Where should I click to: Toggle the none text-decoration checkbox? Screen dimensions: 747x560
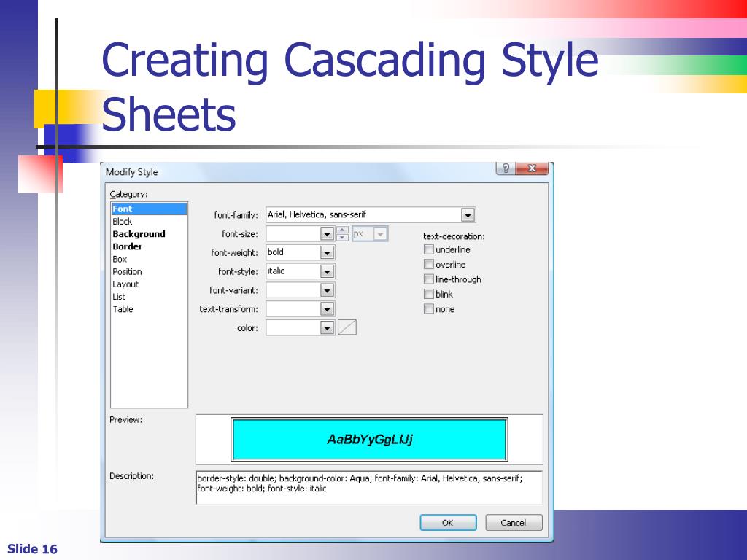click(429, 309)
